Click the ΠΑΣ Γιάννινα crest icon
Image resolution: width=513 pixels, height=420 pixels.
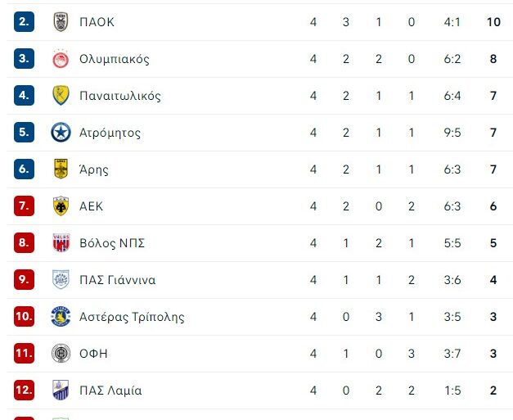coord(61,280)
